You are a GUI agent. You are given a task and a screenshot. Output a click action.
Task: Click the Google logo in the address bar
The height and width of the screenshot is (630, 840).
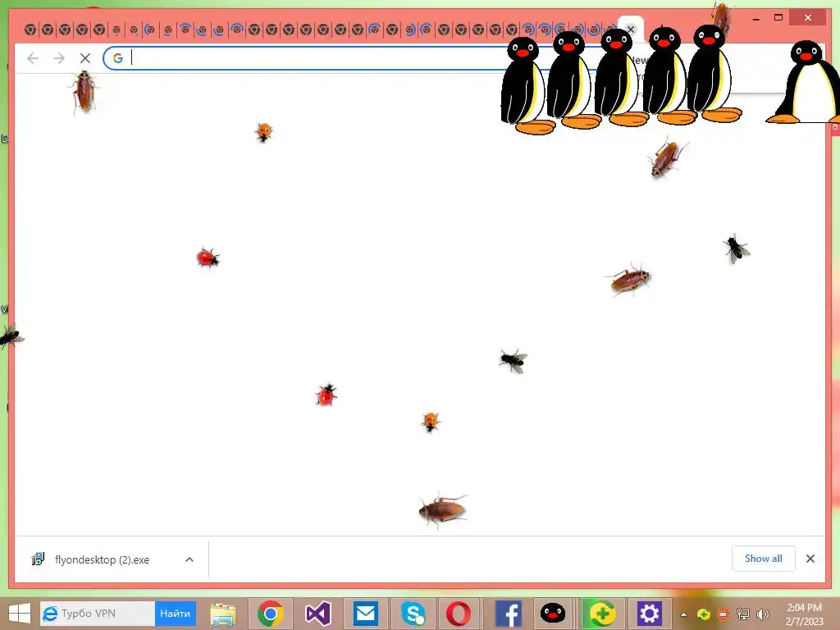118,58
